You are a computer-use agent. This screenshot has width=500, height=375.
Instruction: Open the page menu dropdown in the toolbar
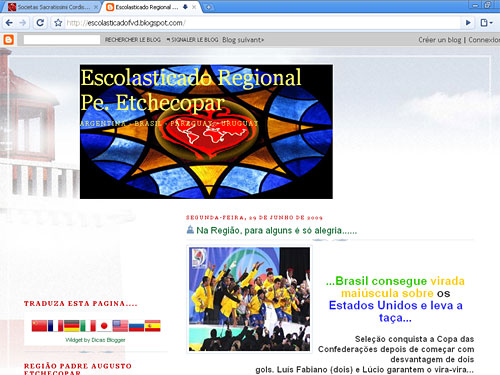pos(486,23)
